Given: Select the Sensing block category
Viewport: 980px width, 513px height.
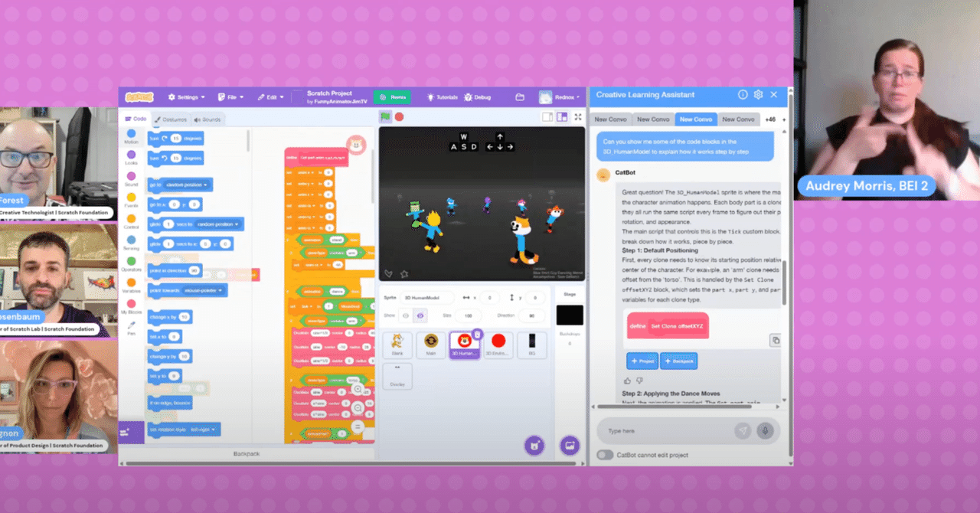Looking at the screenshot, I should tap(132, 243).
